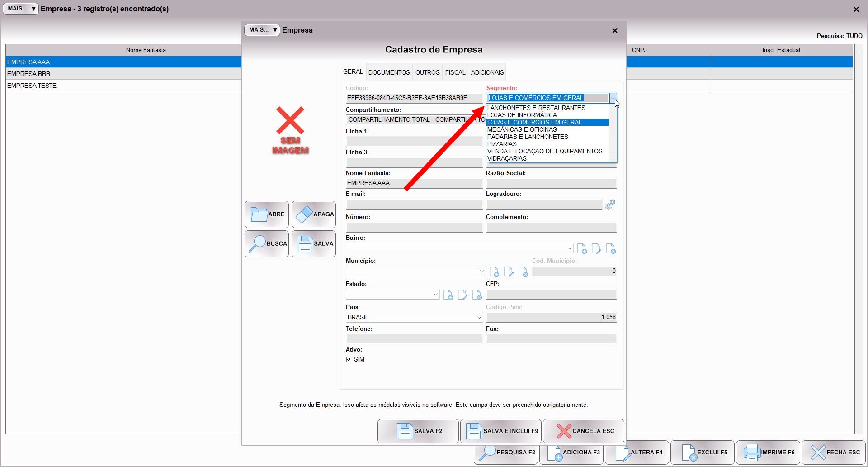Click the CANCELA ESC button
The width and height of the screenshot is (868, 467).
click(583, 431)
